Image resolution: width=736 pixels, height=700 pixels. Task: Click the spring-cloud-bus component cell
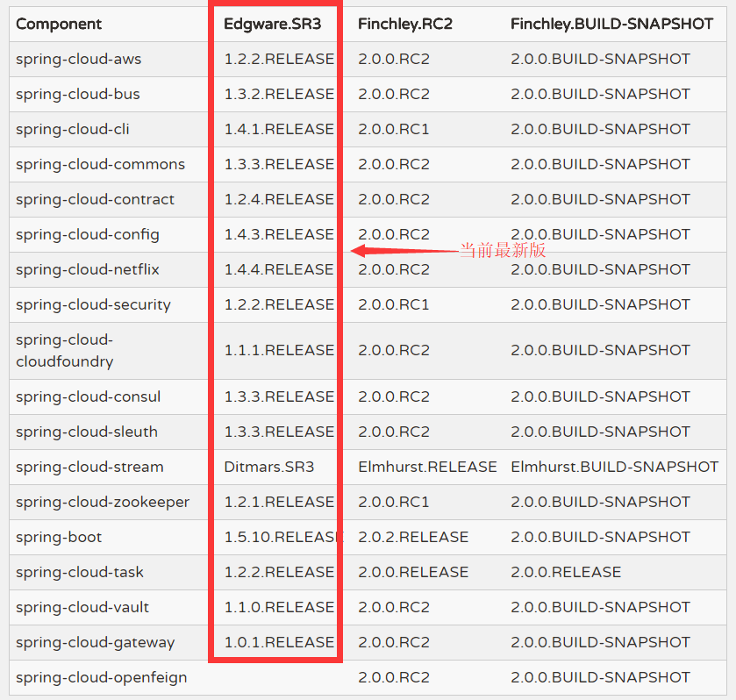[78, 95]
